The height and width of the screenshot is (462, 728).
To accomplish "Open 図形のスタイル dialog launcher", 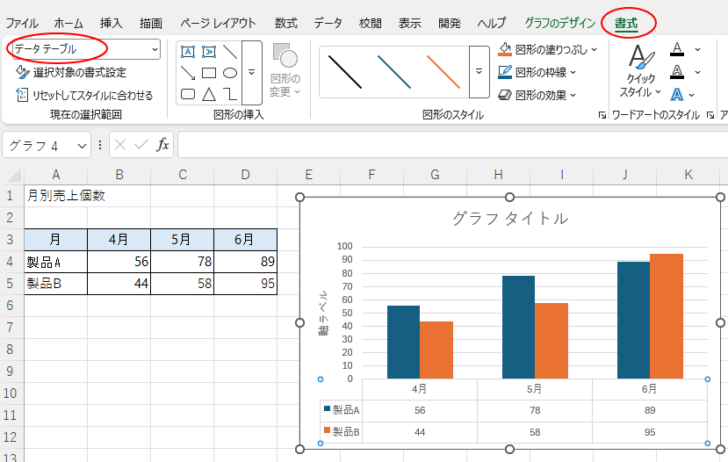I will pos(602,115).
